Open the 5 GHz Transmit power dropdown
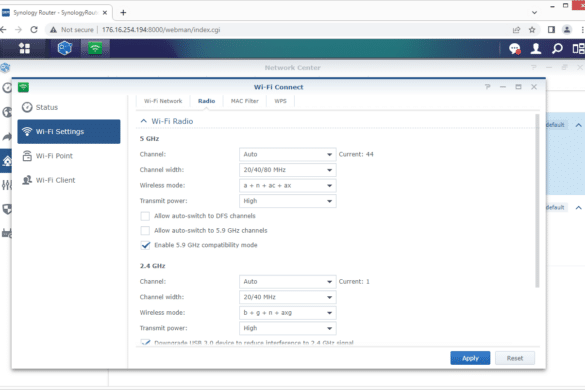The height and width of the screenshot is (390, 585). tap(288, 201)
